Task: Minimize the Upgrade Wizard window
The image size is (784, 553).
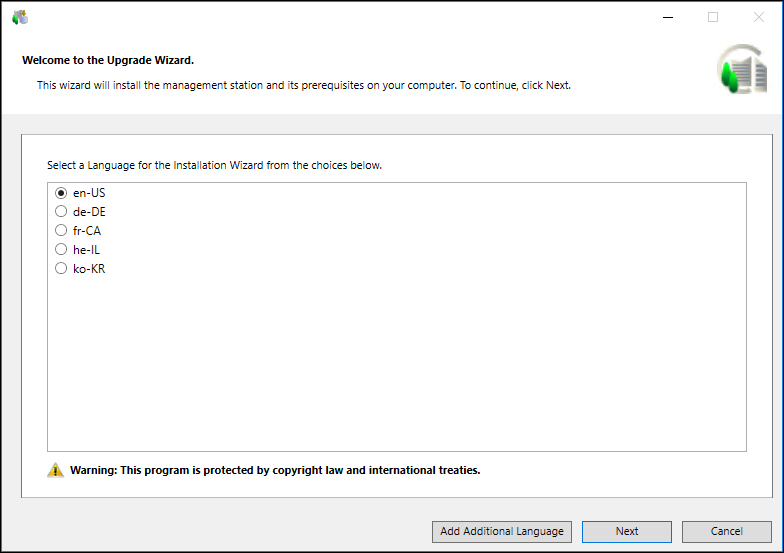Action: (x=667, y=17)
